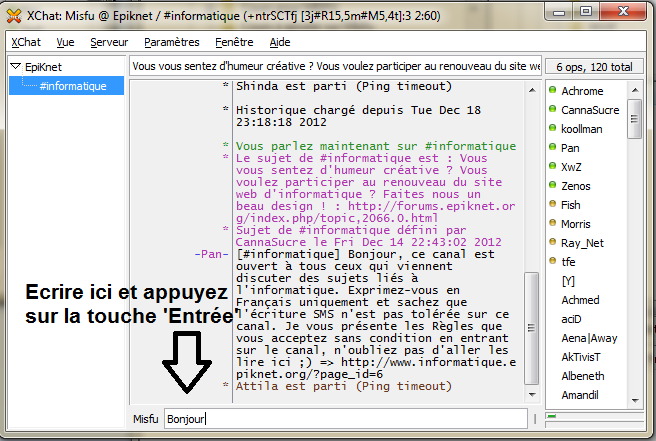Screen dimensions: 656x441
Task: Select user Achmed in user list
Action: tap(580, 300)
